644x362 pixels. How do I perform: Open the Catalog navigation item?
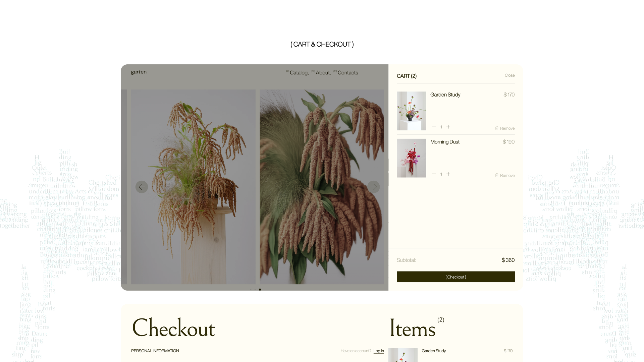[299, 72]
